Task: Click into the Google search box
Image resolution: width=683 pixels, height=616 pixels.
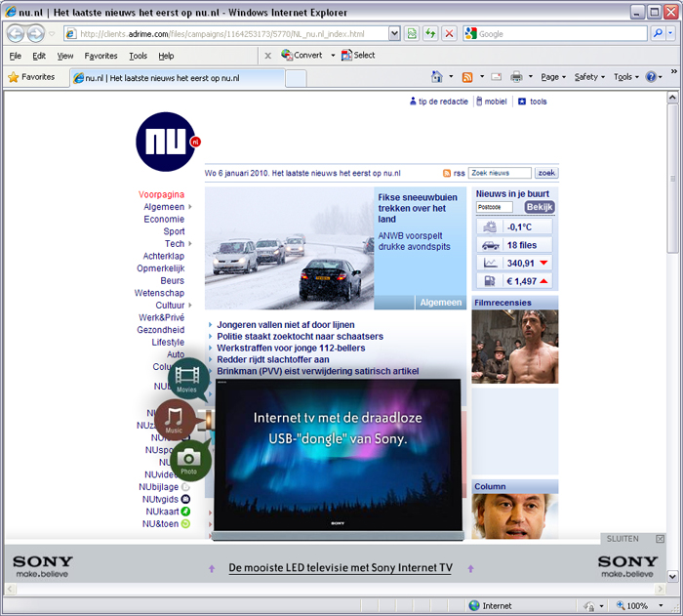Action: [x=561, y=33]
